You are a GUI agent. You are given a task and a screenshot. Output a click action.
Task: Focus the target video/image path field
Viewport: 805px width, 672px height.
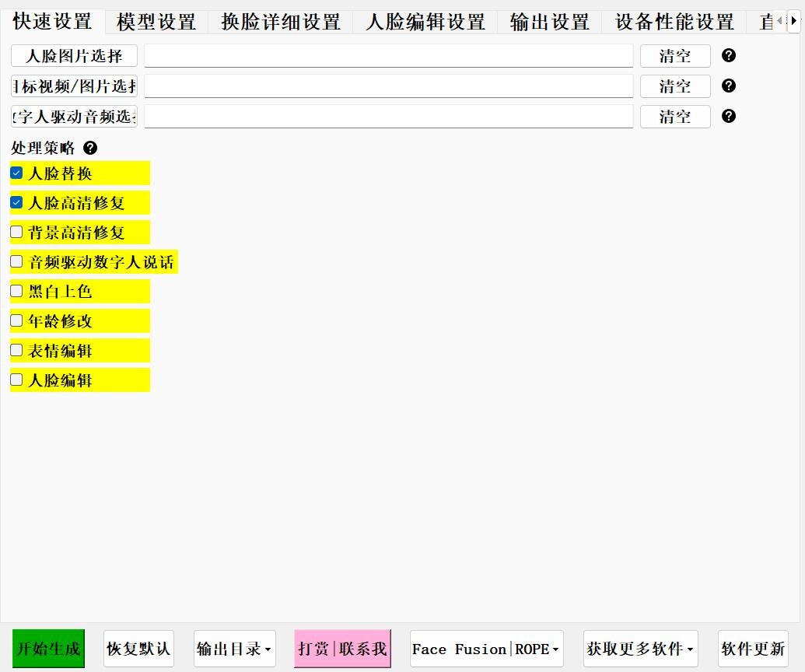pyautogui.click(x=389, y=86)
